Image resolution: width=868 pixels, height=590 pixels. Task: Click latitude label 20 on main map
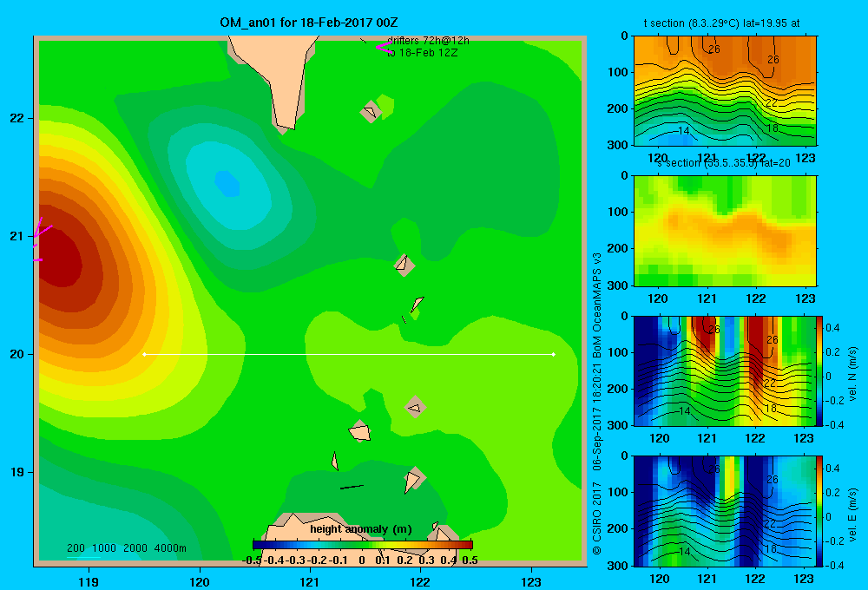pyautogui.click(x=17, y=354)
